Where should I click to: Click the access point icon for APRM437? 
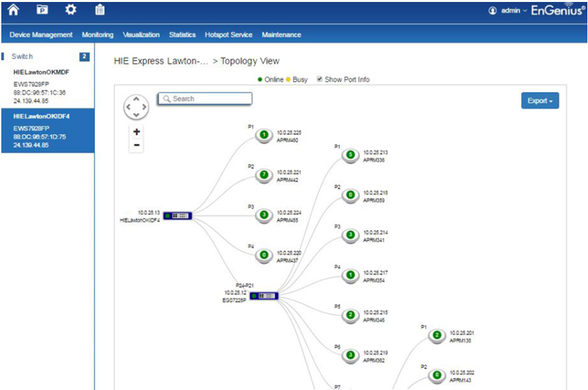tap(264, 255)
